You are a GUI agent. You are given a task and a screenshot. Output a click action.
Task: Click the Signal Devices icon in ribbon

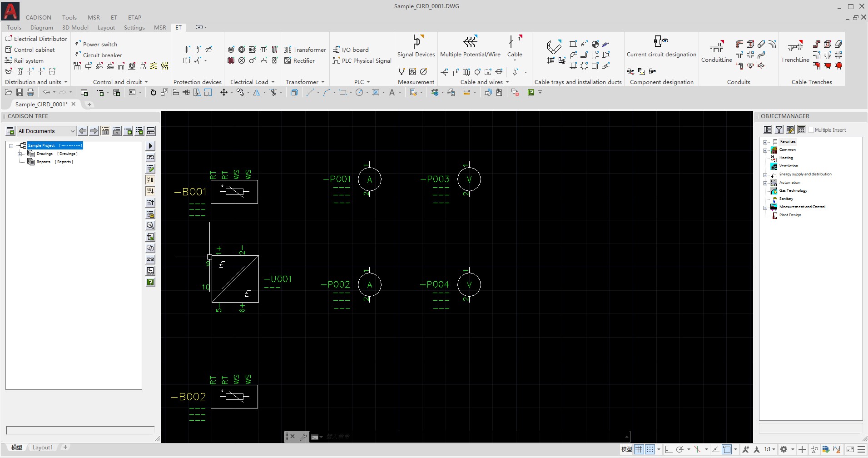click(x=416, y=42)
